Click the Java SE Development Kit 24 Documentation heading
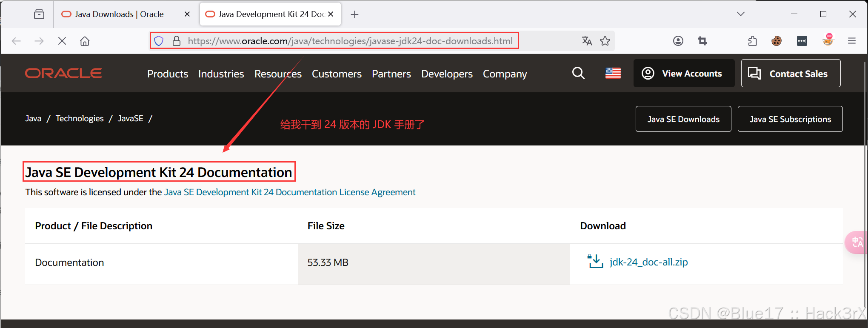 tap(159, 172)
